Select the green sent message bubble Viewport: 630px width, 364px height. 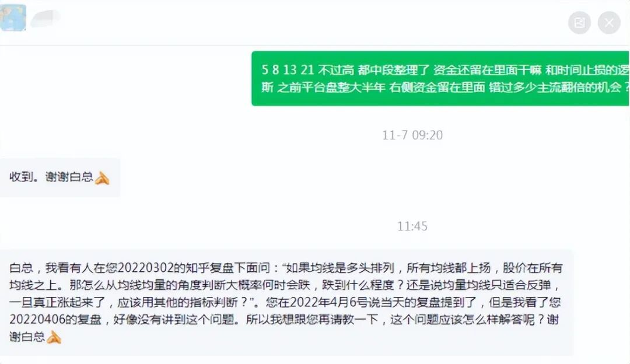coord(440,78)
